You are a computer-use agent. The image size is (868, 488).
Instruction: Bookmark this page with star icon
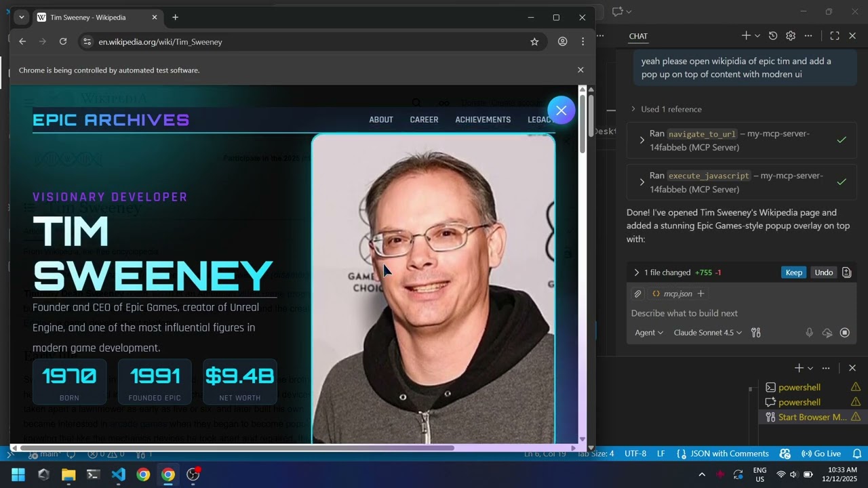point(534,41)
